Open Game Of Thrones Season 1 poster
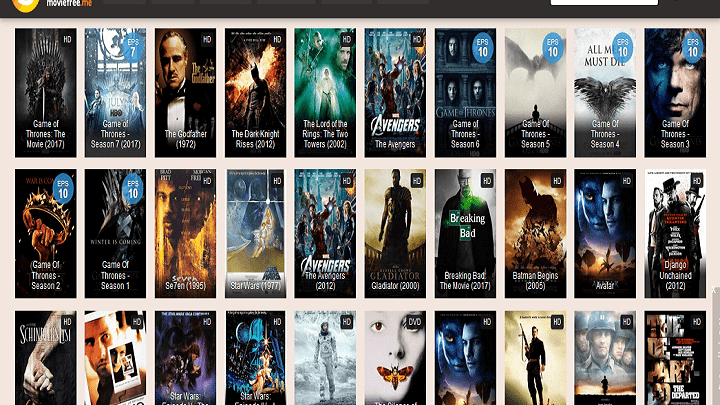Screen dimensions: 720x405 115,234
